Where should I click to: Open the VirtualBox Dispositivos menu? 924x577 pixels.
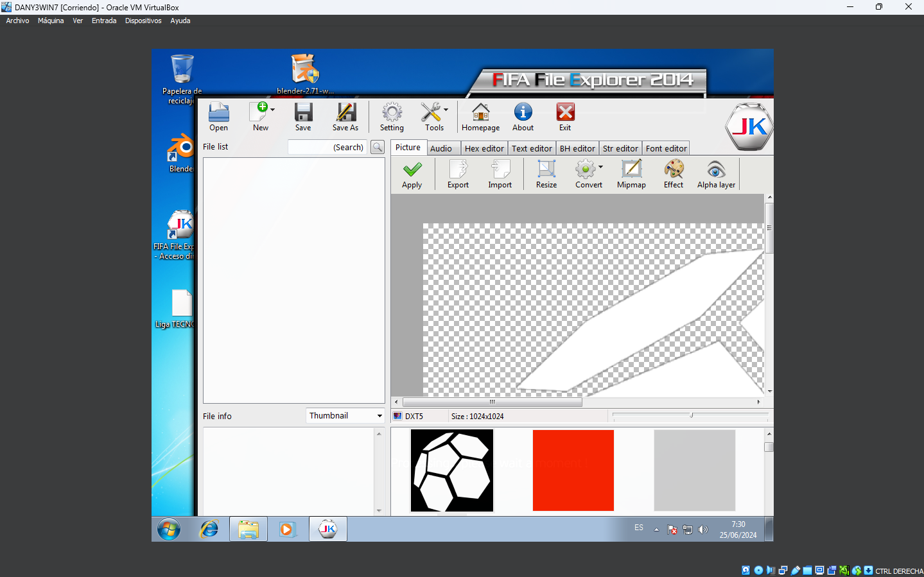click(x=143, y=21)
